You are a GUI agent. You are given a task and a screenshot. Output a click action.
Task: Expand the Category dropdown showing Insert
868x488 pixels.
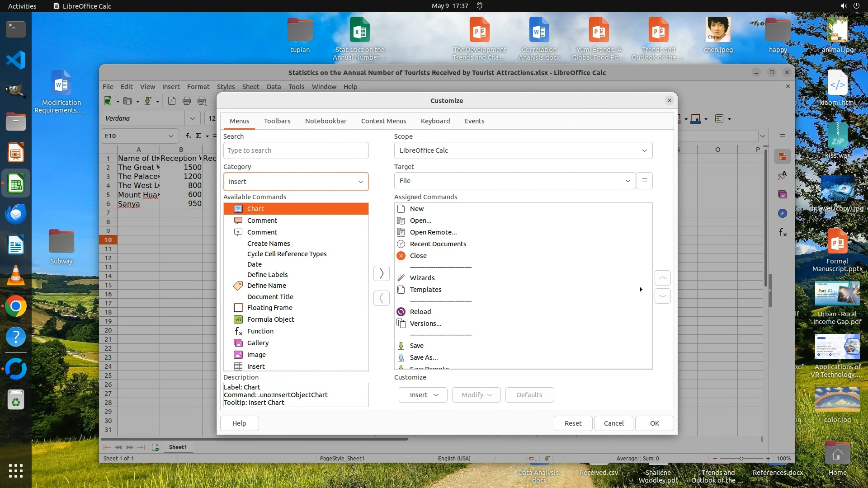point(296,182)
